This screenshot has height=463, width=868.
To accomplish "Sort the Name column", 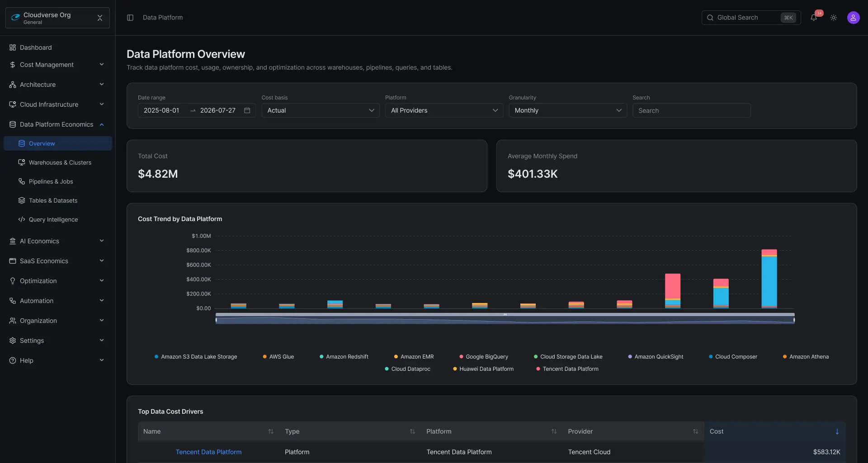I will [x=270, y=431].
